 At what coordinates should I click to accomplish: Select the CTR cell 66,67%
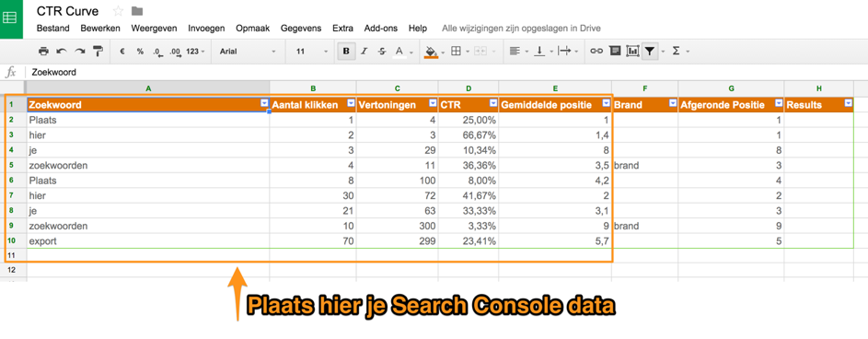click(x=469, y=134)
